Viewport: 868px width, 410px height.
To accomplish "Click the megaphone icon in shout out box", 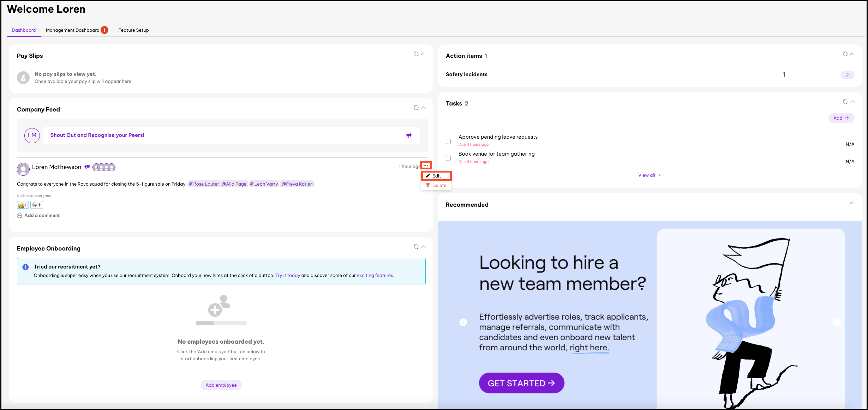I will (x=409, y=135).
